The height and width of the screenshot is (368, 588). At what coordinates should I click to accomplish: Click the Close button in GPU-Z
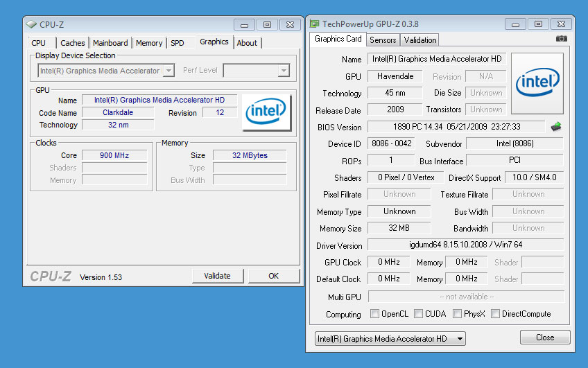coord(545,338)
